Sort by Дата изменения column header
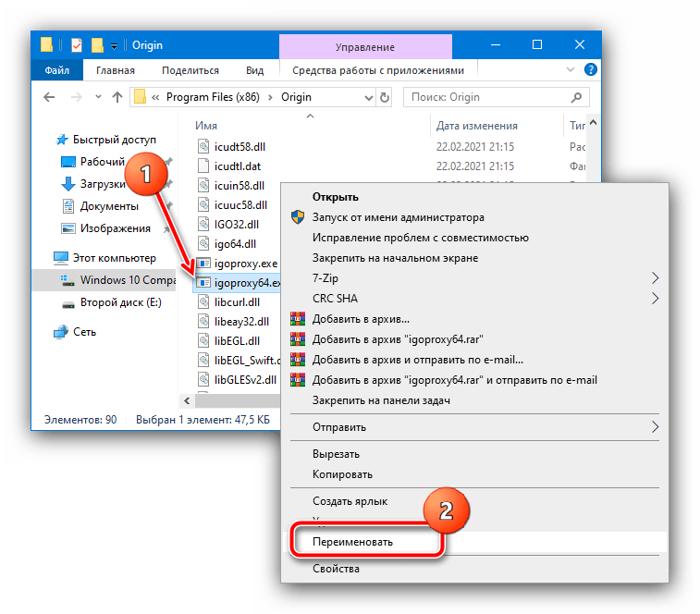Image resolution: width=700 pixels, height=614 pixels. click(477, 126)
